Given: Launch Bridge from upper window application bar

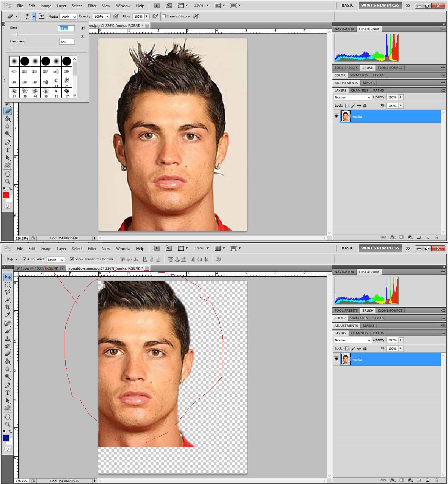Looking at the screenshot, I should [x=157, y=6].
